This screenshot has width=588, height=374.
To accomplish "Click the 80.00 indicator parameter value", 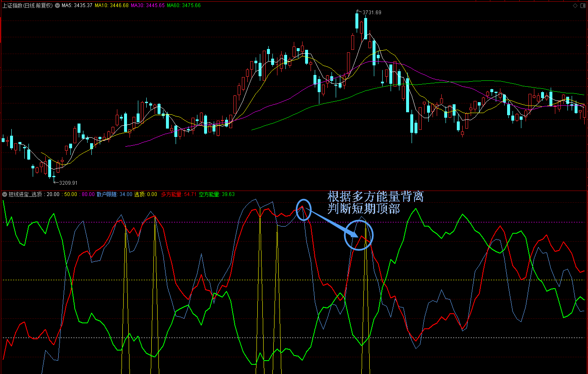I will (x=88, y=194).
